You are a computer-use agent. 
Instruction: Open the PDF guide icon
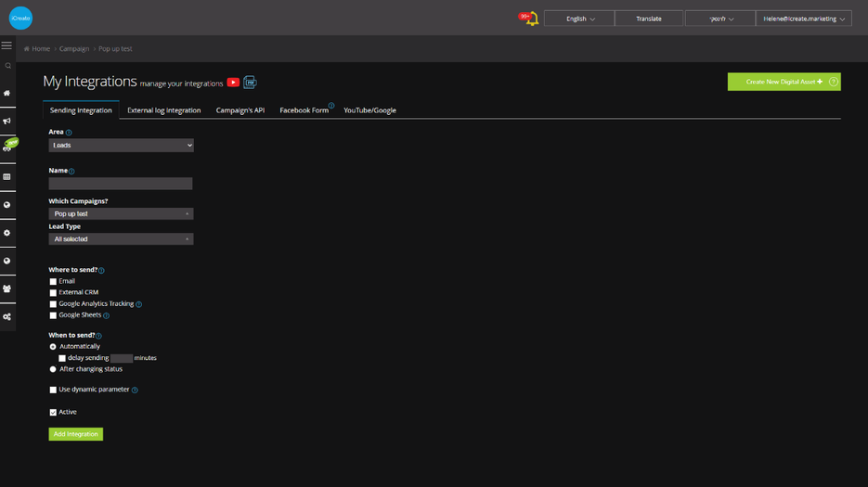(x=250, y=83)
